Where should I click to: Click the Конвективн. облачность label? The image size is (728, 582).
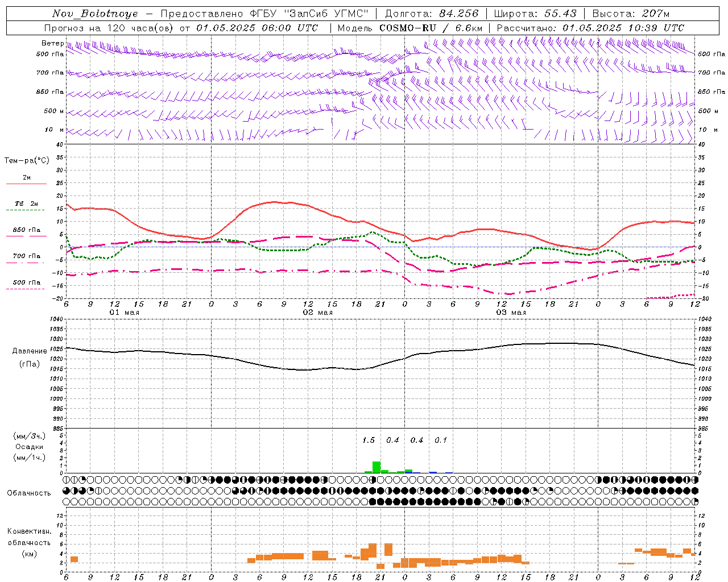coord(29,537)
